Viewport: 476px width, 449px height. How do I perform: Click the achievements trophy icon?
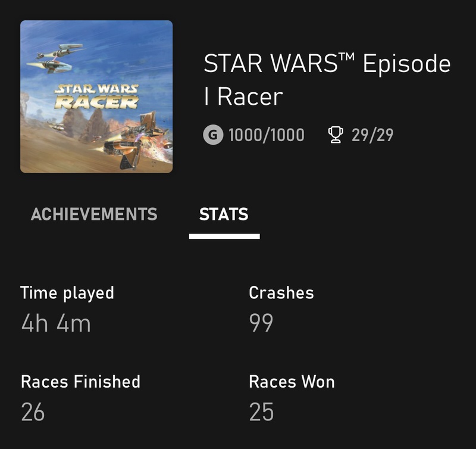click(337, 135)
